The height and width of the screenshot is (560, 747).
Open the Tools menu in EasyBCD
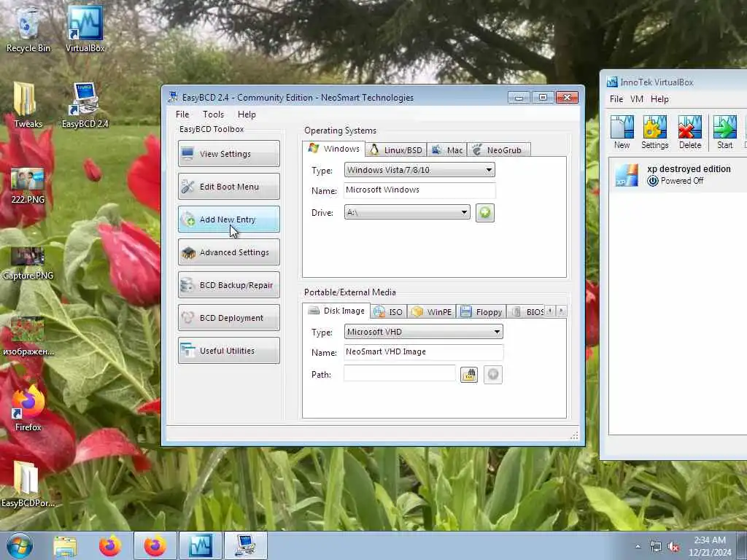(213, 114)
